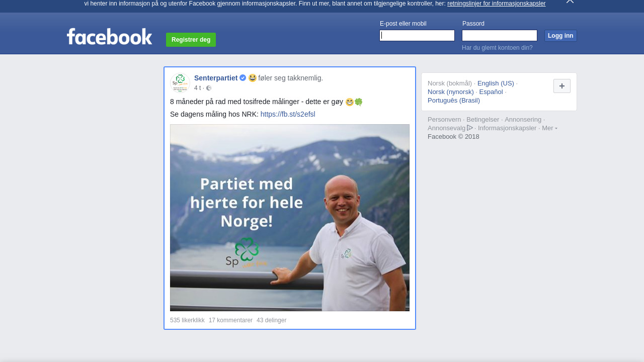This screenshot has width=644, height=362.
Task: Open the fb.st/s2efsl link
Action: point(288,114)
